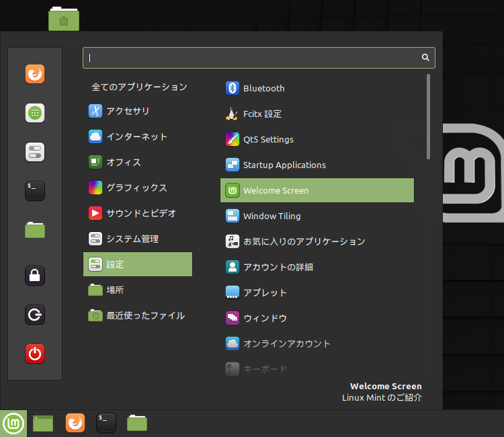The image size is (504, 437).
Task: Open Qt5 Settings application
Action: (317, 139)
